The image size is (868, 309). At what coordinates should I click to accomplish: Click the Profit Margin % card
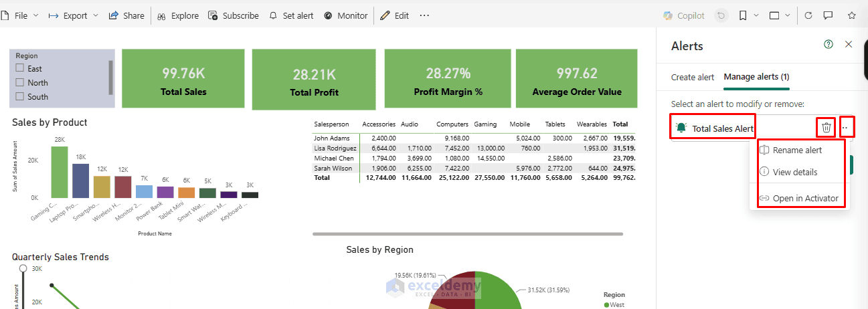(447, 78)
